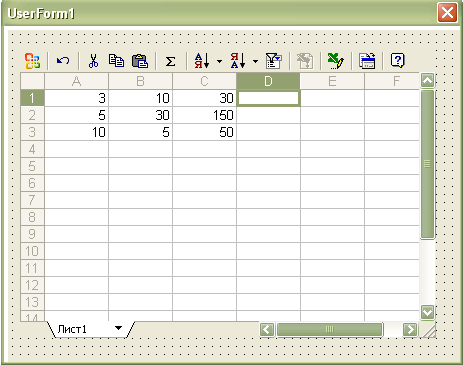
Task: Select row 10 header
Action: pos(32,251)
